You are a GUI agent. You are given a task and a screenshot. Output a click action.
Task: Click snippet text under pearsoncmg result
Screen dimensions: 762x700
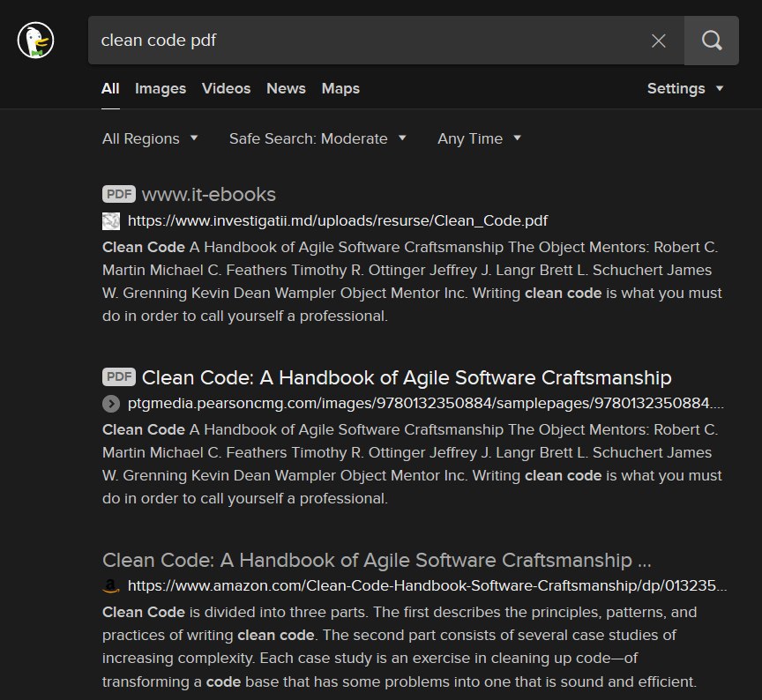[412, 464]
